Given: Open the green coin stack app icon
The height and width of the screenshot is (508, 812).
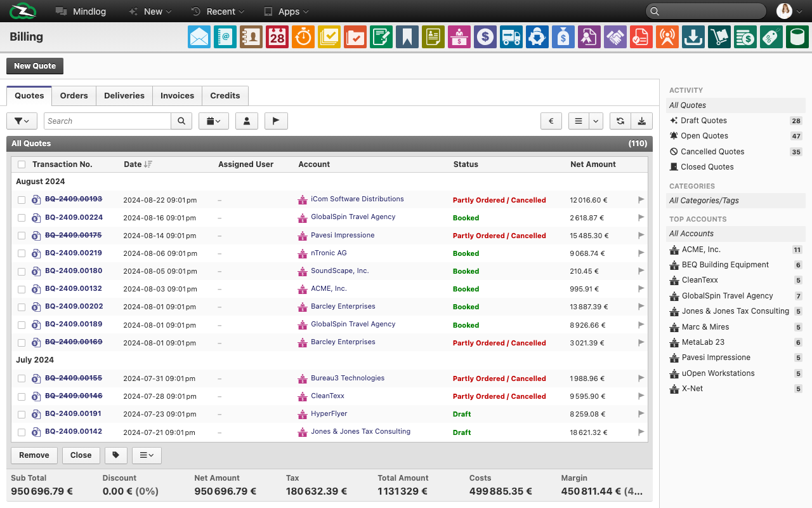Looking at the screenshot, I should (745, 37).
